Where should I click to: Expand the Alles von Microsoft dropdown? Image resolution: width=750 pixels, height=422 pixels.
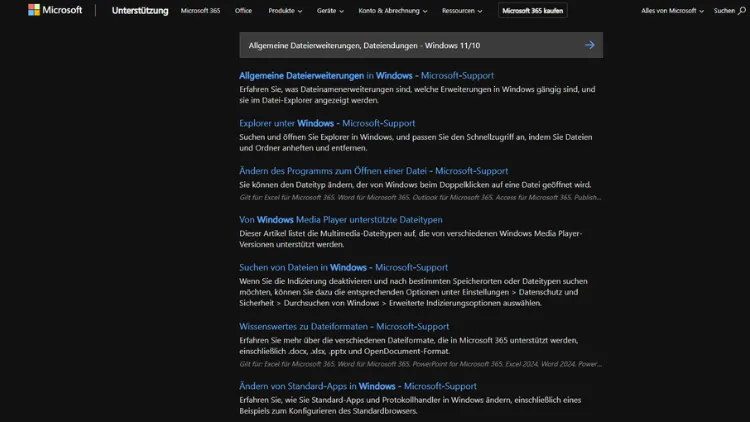click(672, 11)
